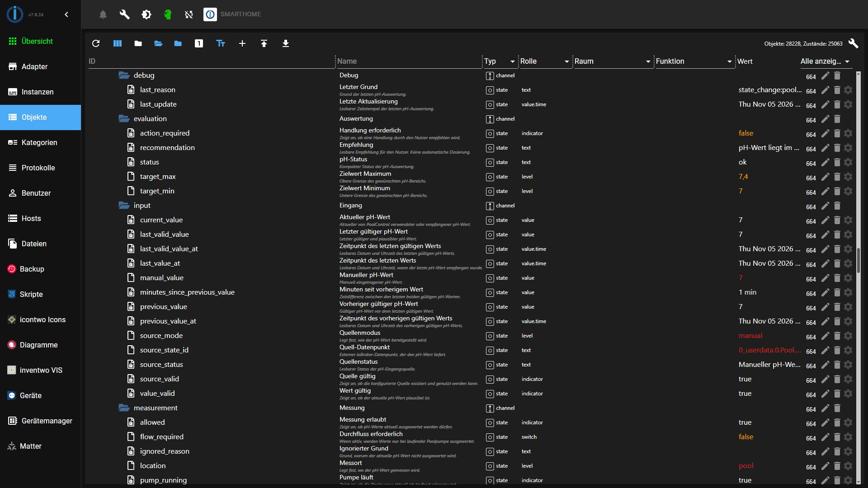Screen dimensions: 868x488
Task: Expand all folders icon in toolbar
Action: click(158, 43)
